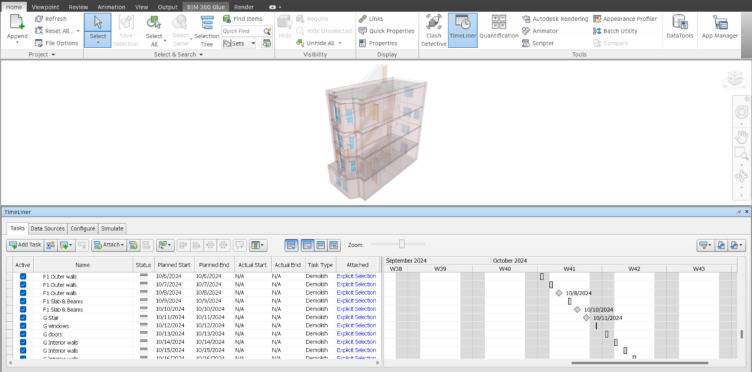752x372 pixels.
Task: Click the Insert Task icon next to Add Task
Action: 50,245
